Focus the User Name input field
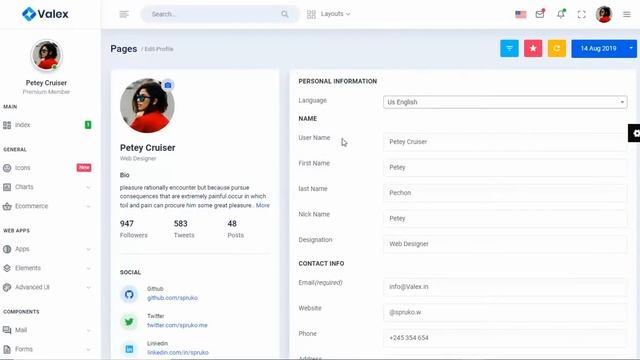Image resolution: width=640 pixels, height=360 pixels. coord(505,142)
